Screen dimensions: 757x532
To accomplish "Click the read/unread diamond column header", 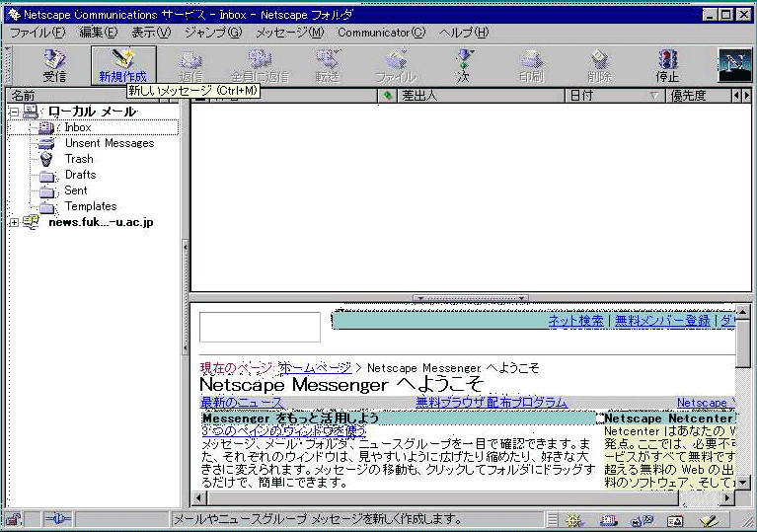I will (387, 96).
